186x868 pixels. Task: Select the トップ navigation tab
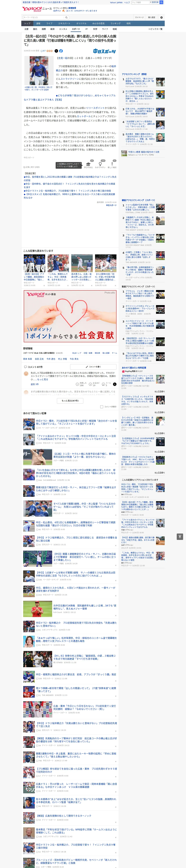coord(27,24)
